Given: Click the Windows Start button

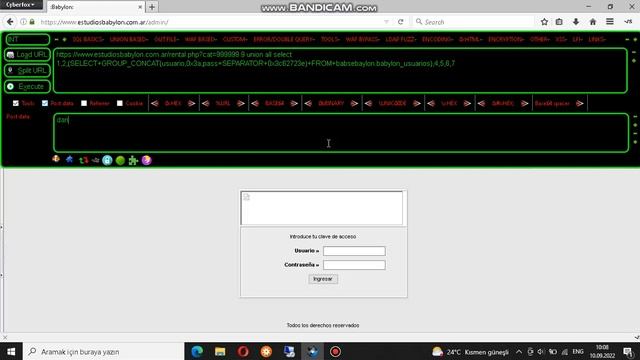Looking at the screenshot, I should tap(11, 351).
